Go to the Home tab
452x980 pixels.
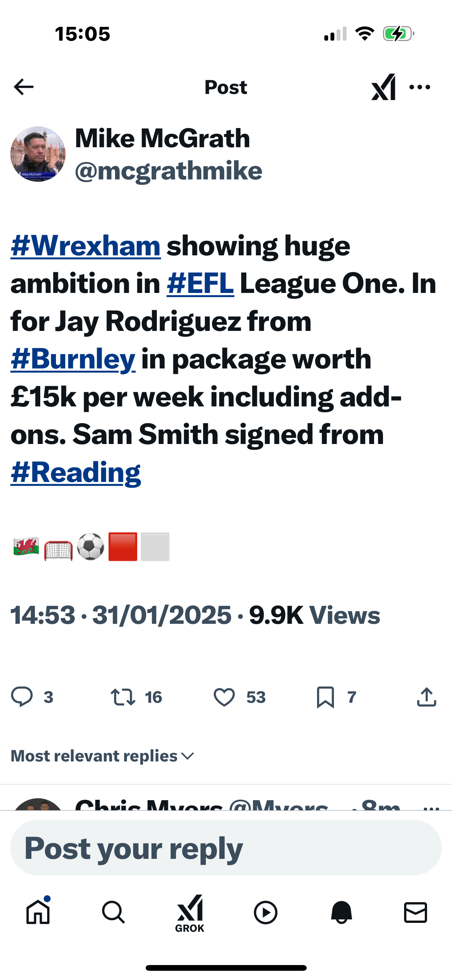click(x=38, y=912)
